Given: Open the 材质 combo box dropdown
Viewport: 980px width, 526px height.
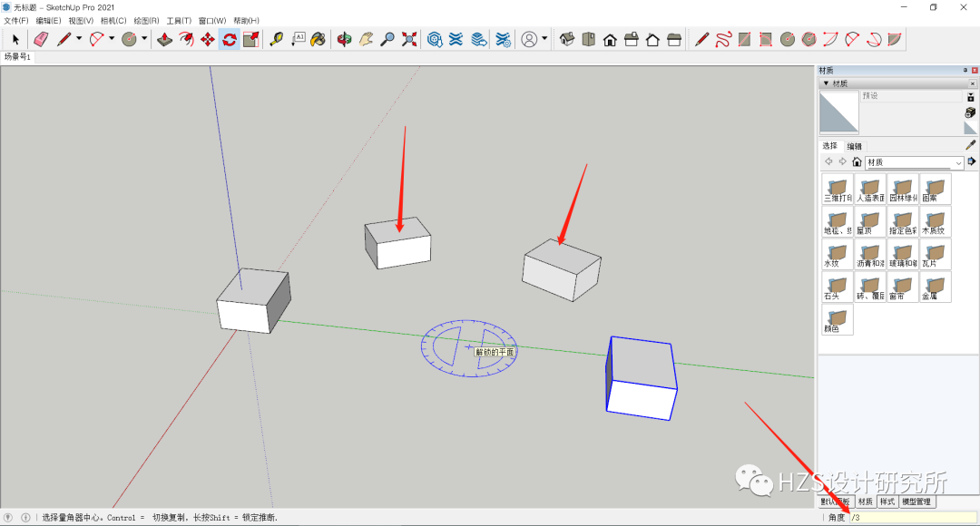Looking at the screenshot, I should (958, 161).
